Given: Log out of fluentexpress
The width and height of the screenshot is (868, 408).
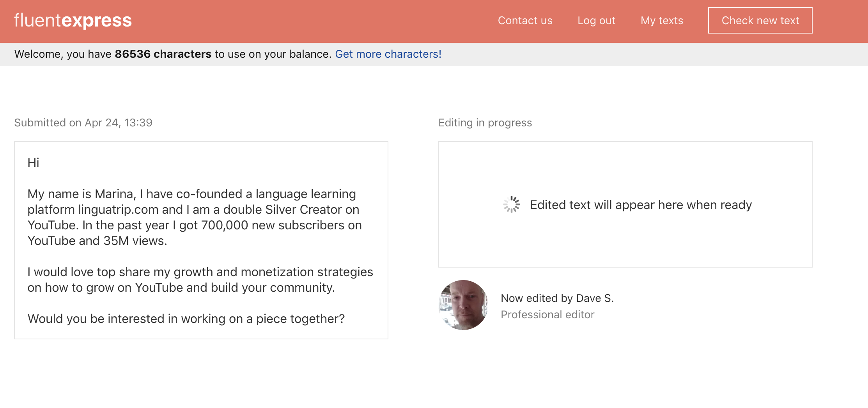Looking at the screenshot, I should tap(596, 20).
